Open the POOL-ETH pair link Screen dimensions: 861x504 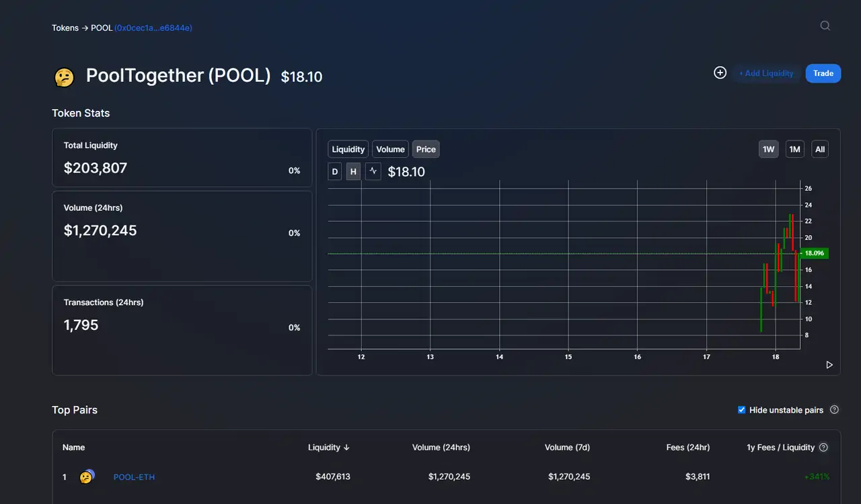tap(134, 477)
